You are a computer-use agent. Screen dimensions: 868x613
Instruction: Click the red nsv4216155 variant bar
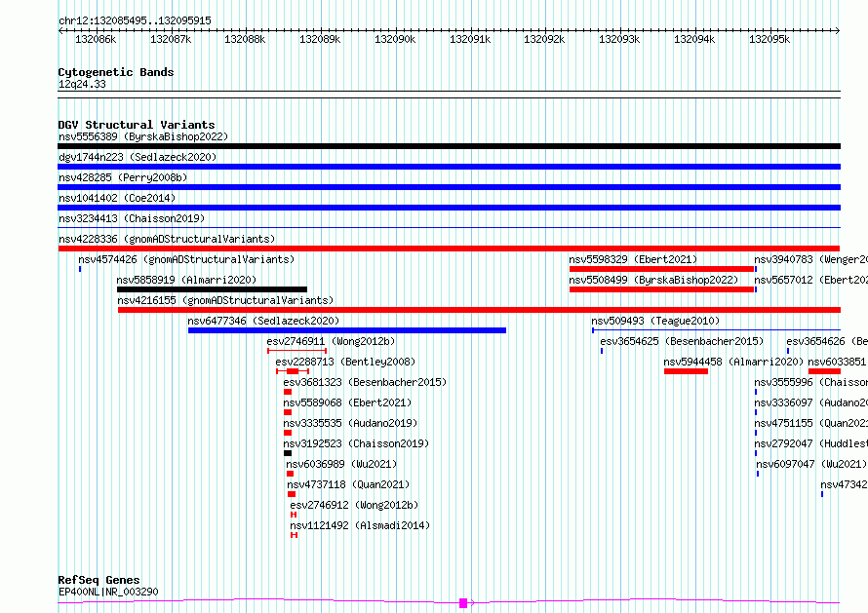tap(480, 310)
